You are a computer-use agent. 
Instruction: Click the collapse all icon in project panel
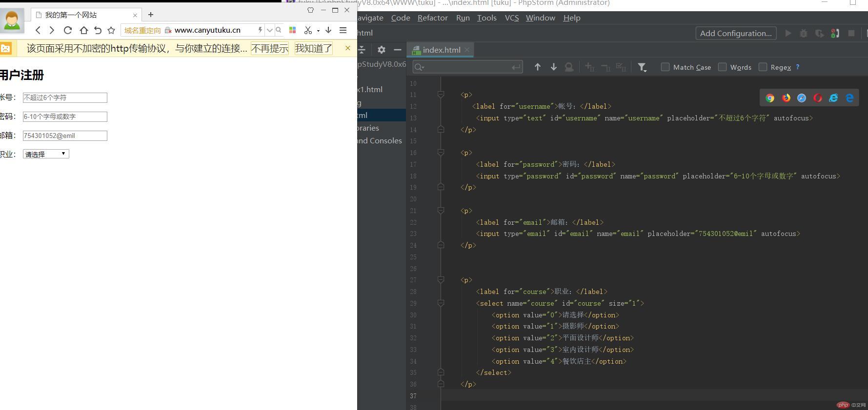pyautogui.click(x=362, y=50)
